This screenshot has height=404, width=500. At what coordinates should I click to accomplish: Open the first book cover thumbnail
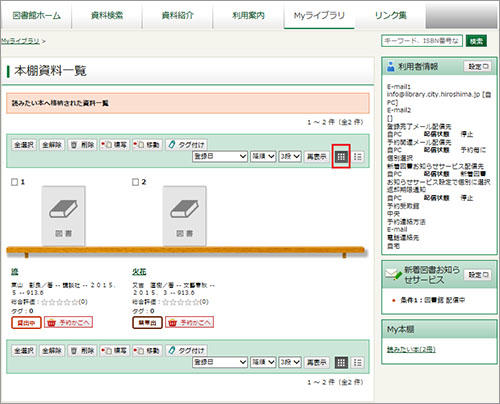[63, 216]
